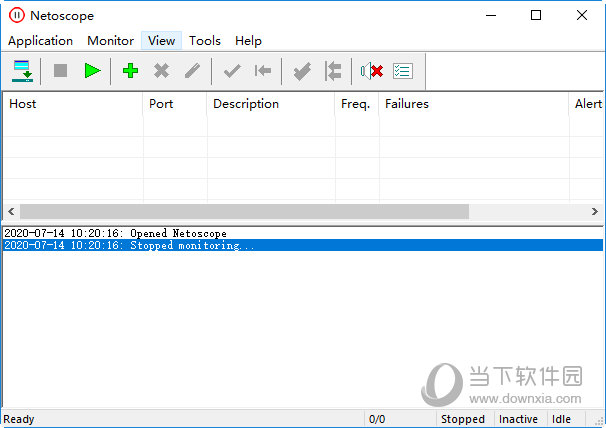This screenshot has width=606, height=428.
Task: Click the Alert column header
Action: 586,104
